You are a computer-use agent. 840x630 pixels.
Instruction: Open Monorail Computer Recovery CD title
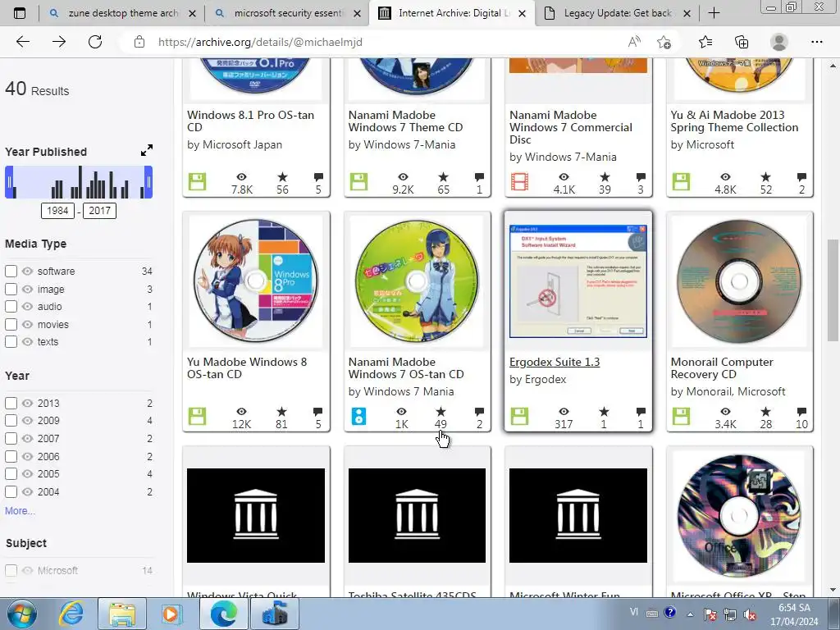722,368
